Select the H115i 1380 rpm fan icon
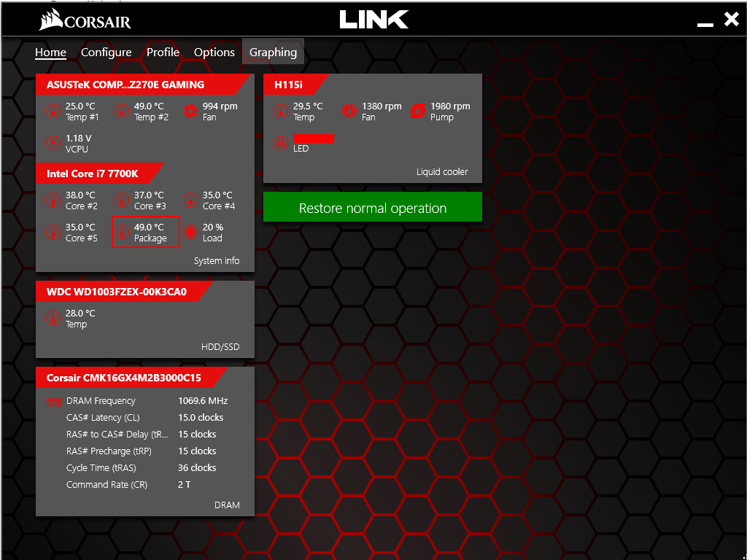 349,112
